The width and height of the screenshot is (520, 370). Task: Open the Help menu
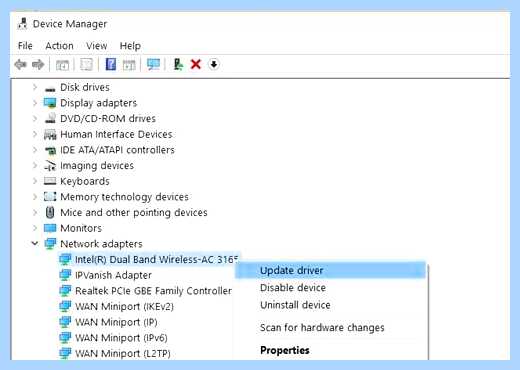(130, 46)
